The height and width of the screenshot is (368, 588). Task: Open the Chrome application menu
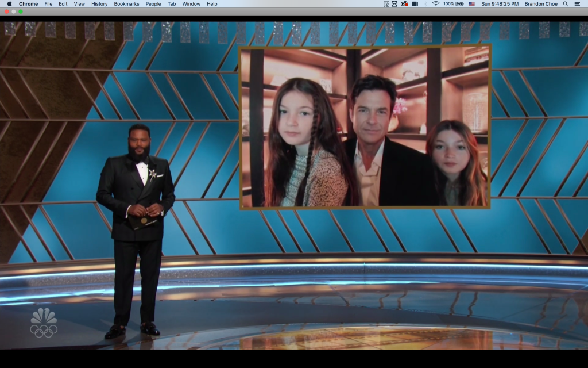click(28, 4)
